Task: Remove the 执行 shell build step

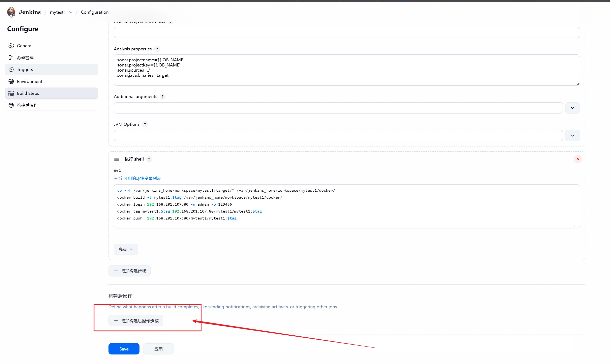Action: click(578, 159)
